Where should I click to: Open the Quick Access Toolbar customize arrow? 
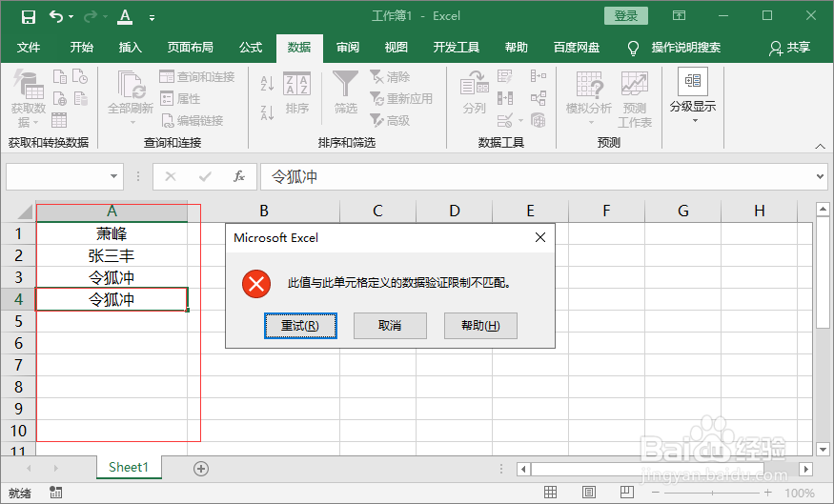coord(153,17)
